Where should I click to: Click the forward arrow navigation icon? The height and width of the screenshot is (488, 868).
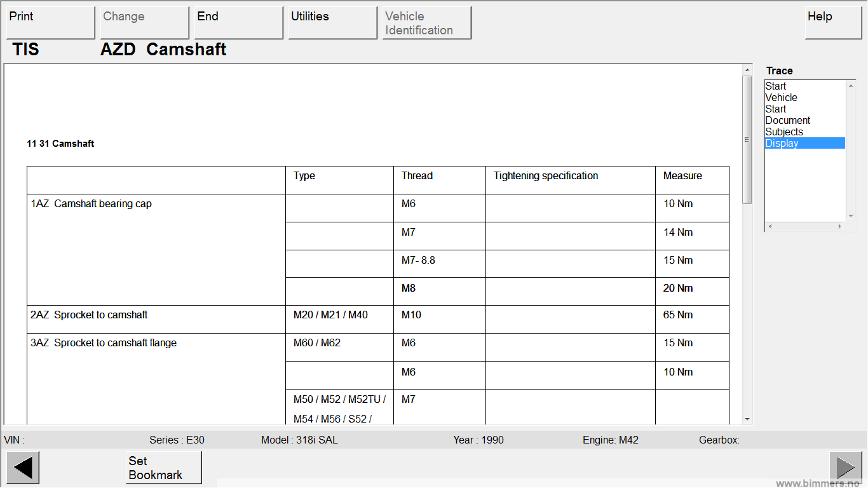(845, 468)
